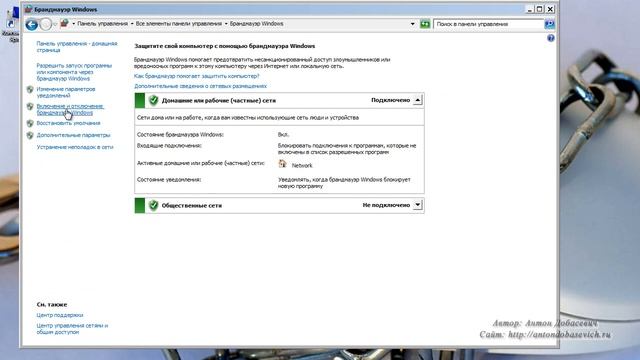Collapse the Домашние или рабочие сети section arrow
This screenshot has width=640, height=360.
pos(418,100)
